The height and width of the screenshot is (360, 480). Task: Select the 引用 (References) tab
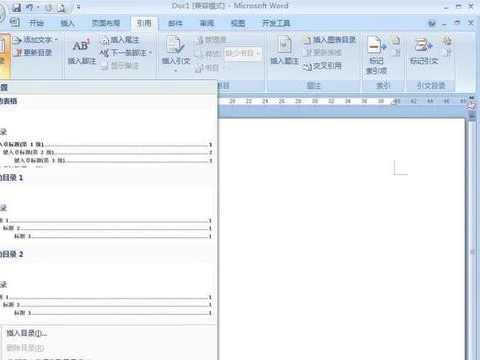click(x=144, y=23)
